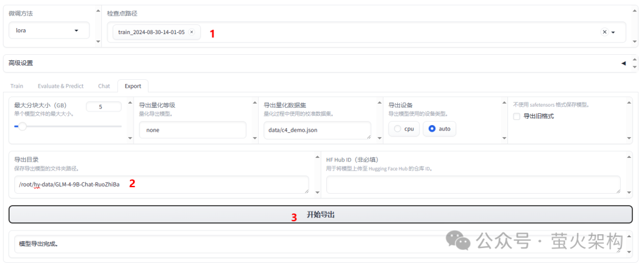Remove the train_2024-08-30-14-01-05 checkpoint tag
This screenshot has height=267, width=644.
tap(191, 32)
